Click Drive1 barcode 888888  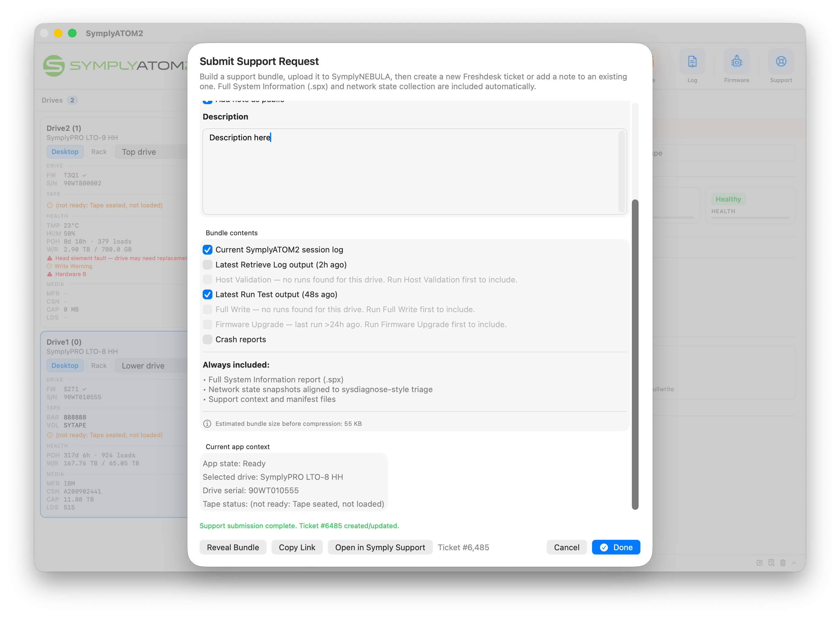pos(75,417)
